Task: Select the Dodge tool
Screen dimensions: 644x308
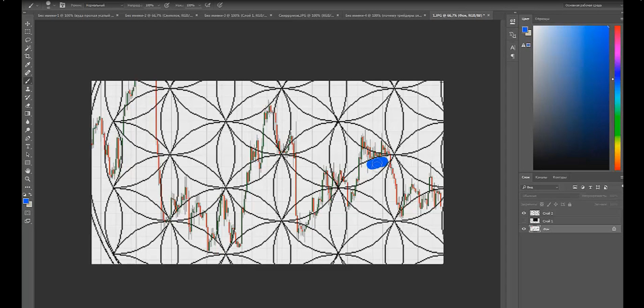Action: [28, 130]
